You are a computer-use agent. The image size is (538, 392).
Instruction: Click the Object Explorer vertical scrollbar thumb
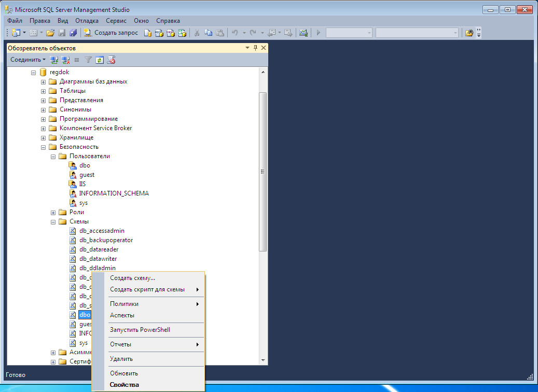(263, 172)
